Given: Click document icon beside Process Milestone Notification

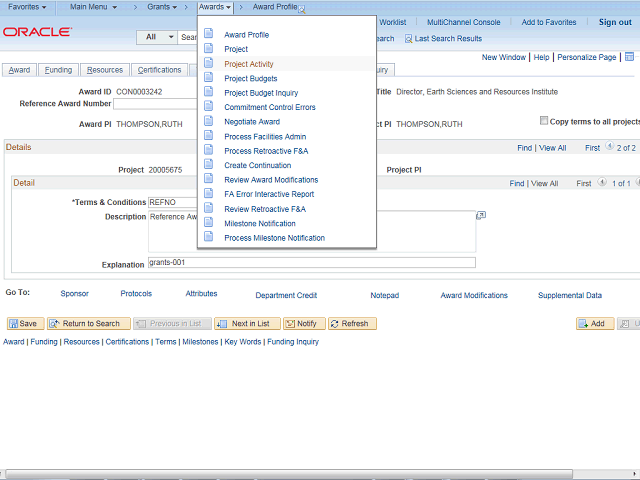Looking at the screenshot, I should 209,236.
